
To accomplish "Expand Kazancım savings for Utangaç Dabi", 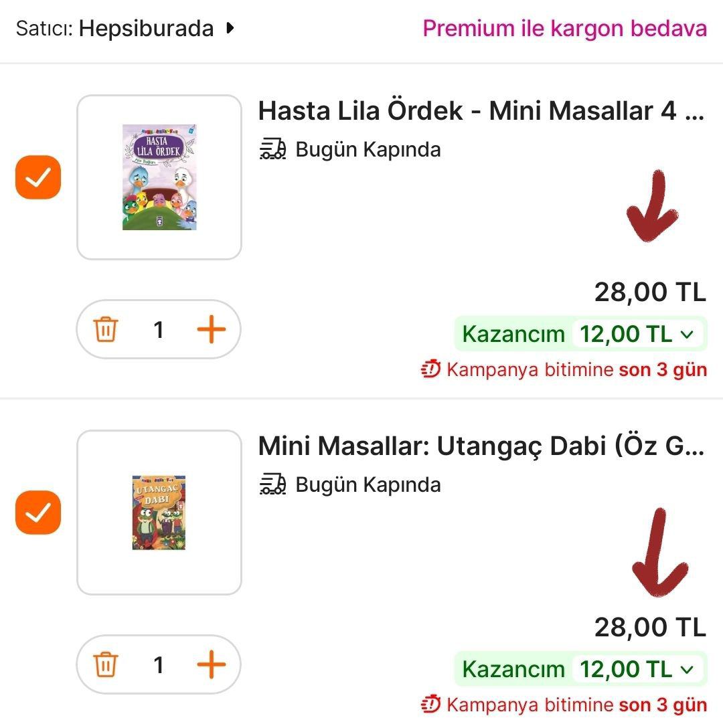I will tap(686, 669).
